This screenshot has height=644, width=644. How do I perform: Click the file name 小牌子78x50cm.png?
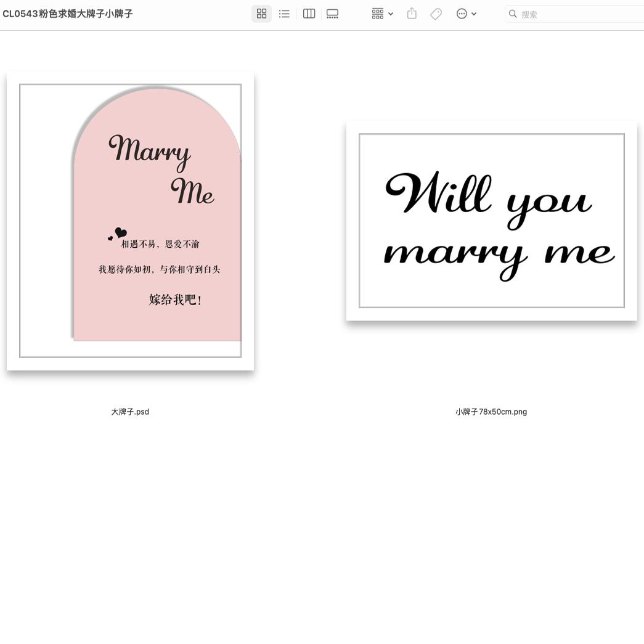point(491,412)
